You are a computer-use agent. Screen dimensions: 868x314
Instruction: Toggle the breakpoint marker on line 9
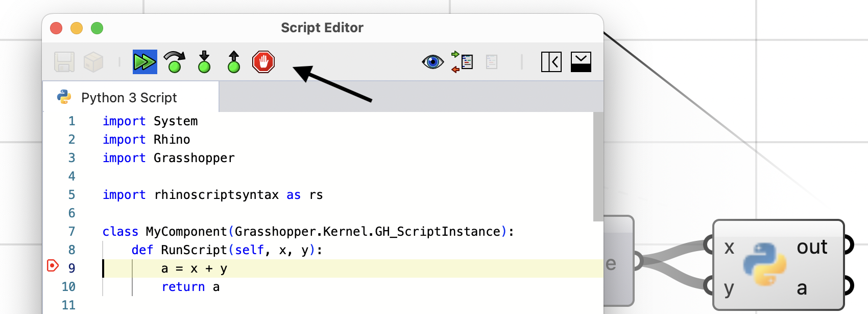(53, 265)
